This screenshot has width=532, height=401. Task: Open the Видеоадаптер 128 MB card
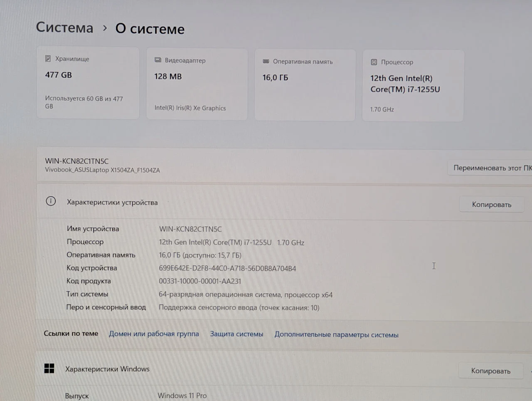click(x=197, y=84)
